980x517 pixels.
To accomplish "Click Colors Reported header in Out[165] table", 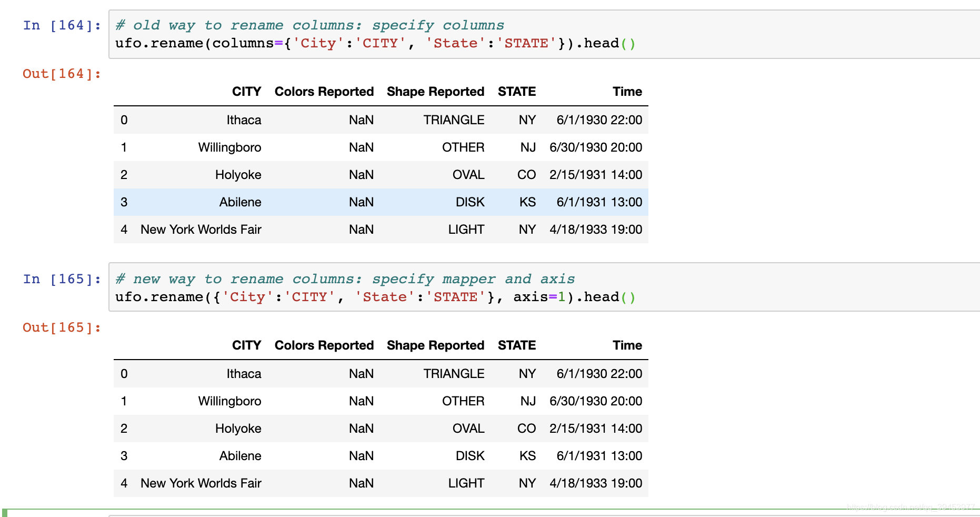I will (x=324, y=345).
